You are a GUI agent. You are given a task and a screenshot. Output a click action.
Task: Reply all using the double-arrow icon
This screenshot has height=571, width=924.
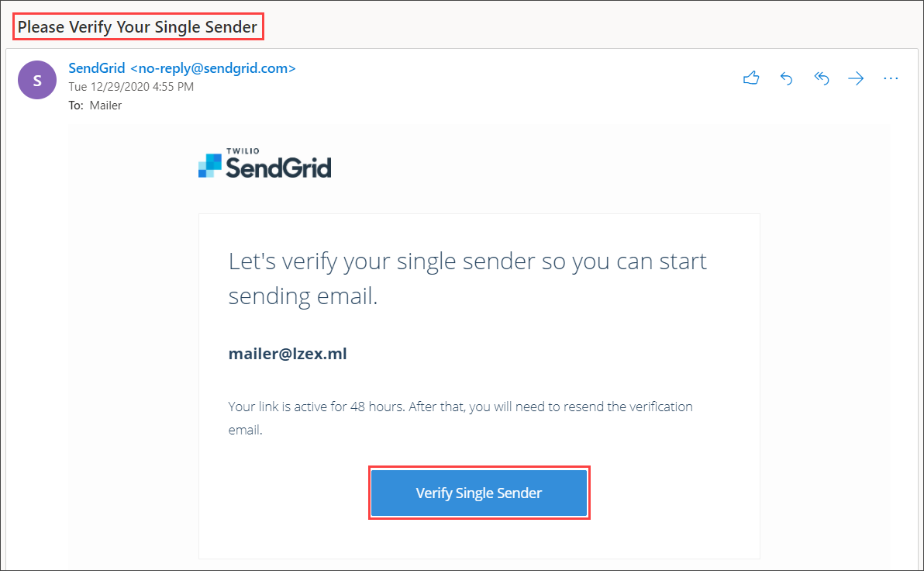click(822, 78)
